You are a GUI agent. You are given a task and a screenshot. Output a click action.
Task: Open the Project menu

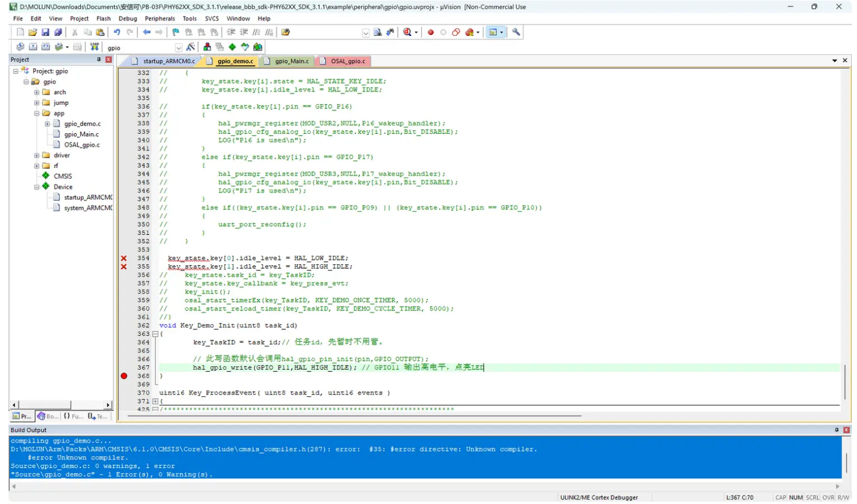click(x=79, y=19)
